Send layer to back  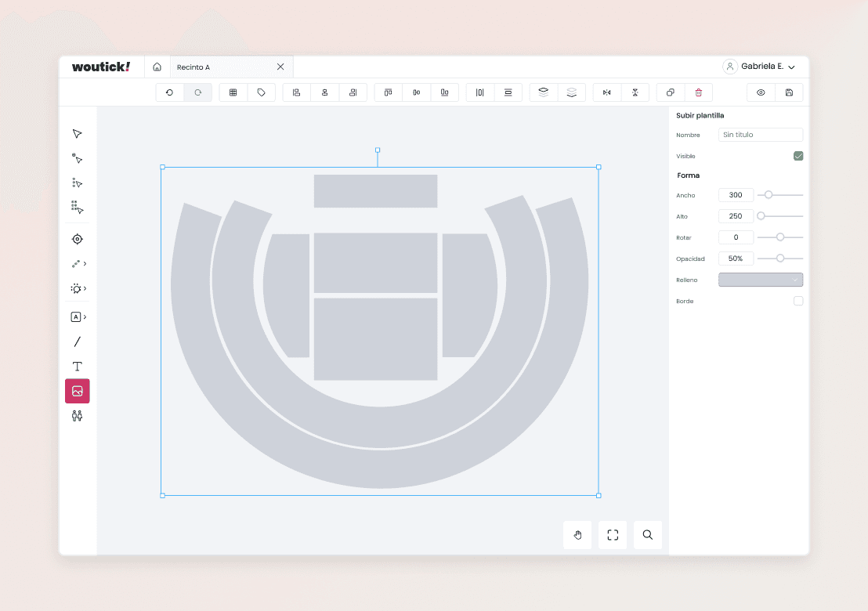click(572, 92)
